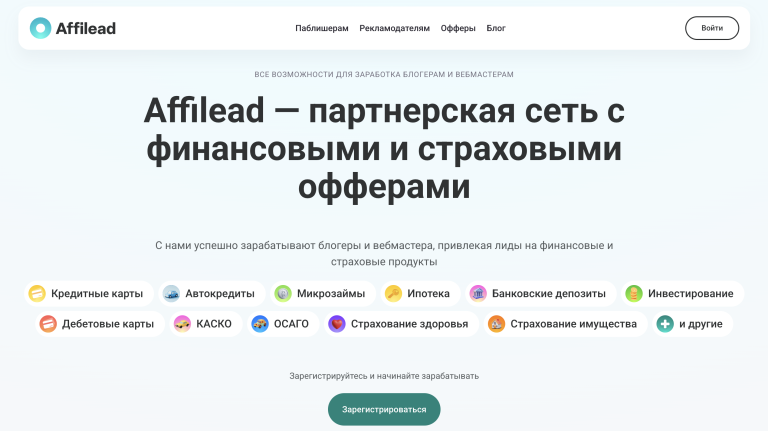Visit the Блог link
768x431 pixels.
[496, 28]
